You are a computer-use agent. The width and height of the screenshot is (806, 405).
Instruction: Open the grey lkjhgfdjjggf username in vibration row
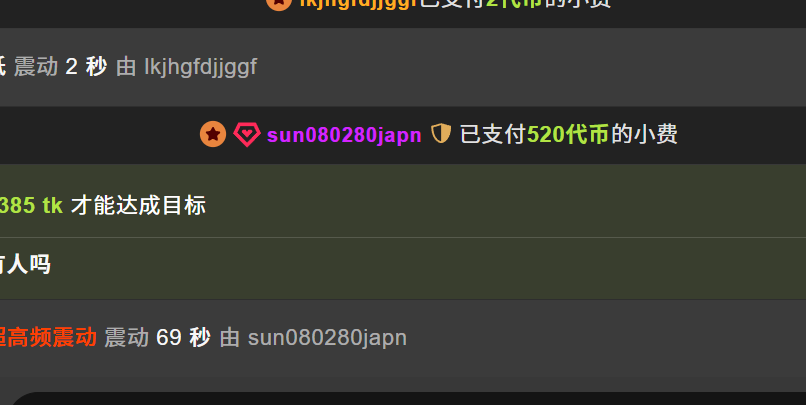coord(200,67)
